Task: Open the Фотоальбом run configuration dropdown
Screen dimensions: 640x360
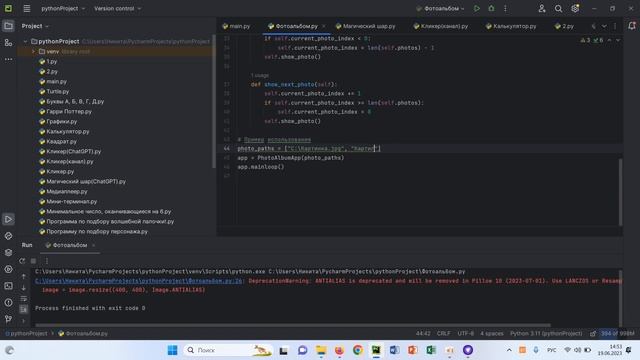Action: tap(441, 8)
